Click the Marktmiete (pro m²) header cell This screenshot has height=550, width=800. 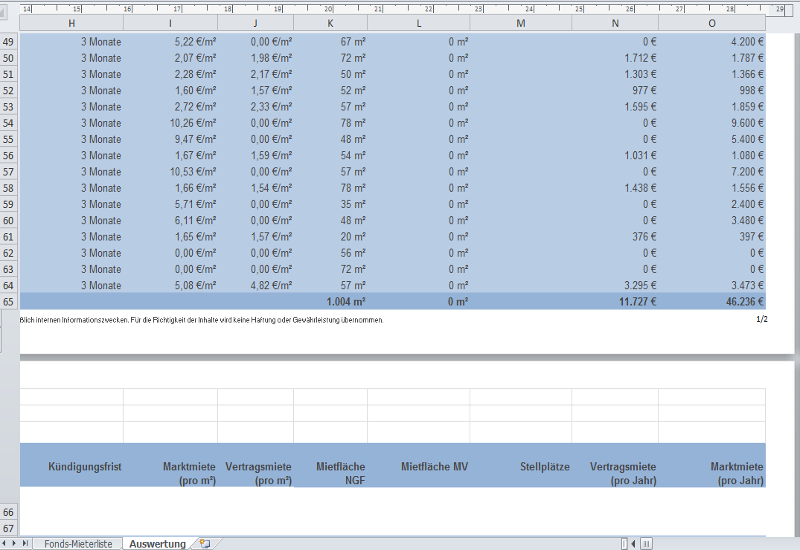pyautogui.click(x=170, y=465)
